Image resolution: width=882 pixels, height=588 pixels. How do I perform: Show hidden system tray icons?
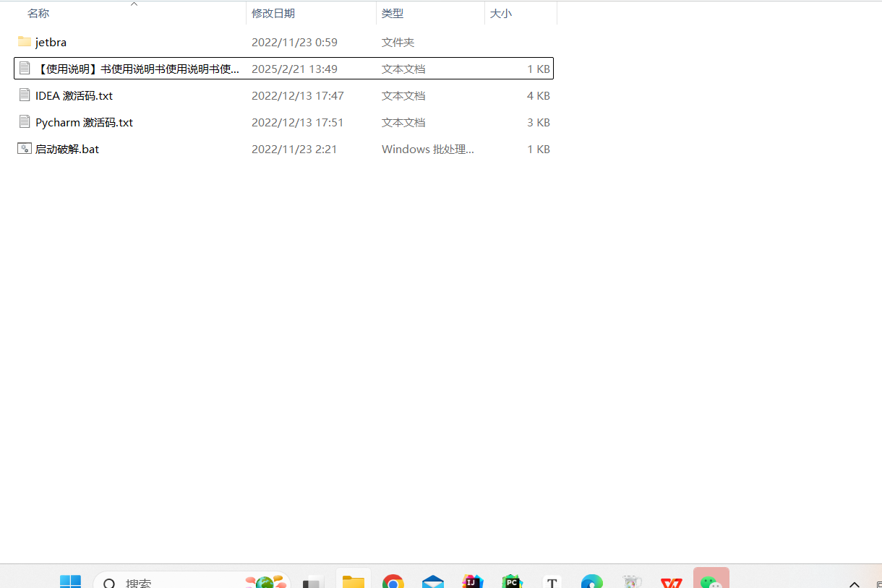click(x=855, y=584)
